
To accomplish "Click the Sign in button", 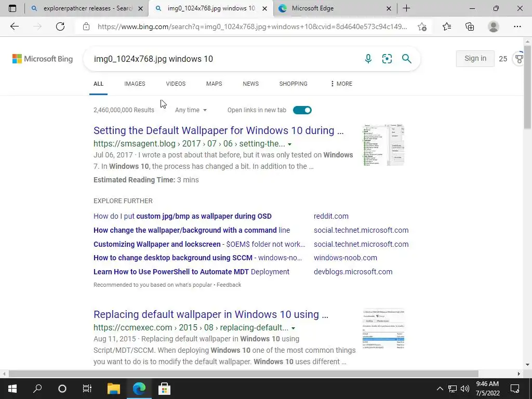I will tap(475, 58).
